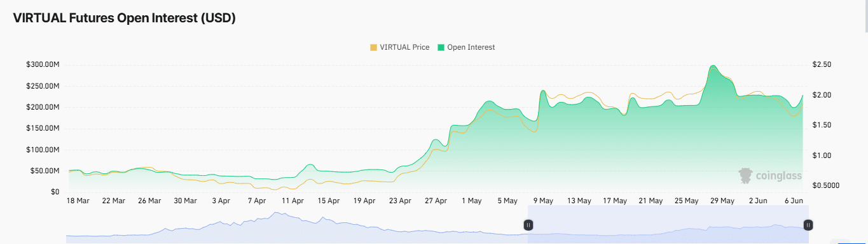Click the $150.00M left axis label
This screenshot has width=868, height=244.
(x=43, y=129)
